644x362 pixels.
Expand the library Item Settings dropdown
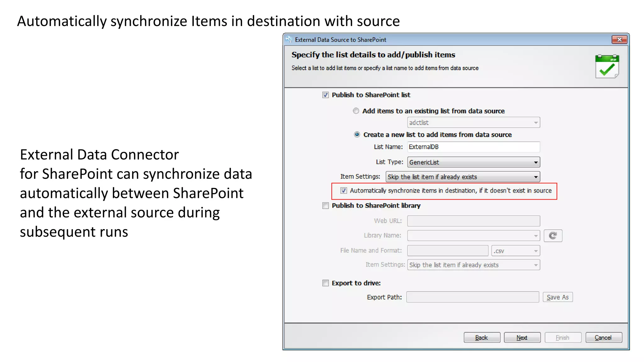(x=474, y=265)
